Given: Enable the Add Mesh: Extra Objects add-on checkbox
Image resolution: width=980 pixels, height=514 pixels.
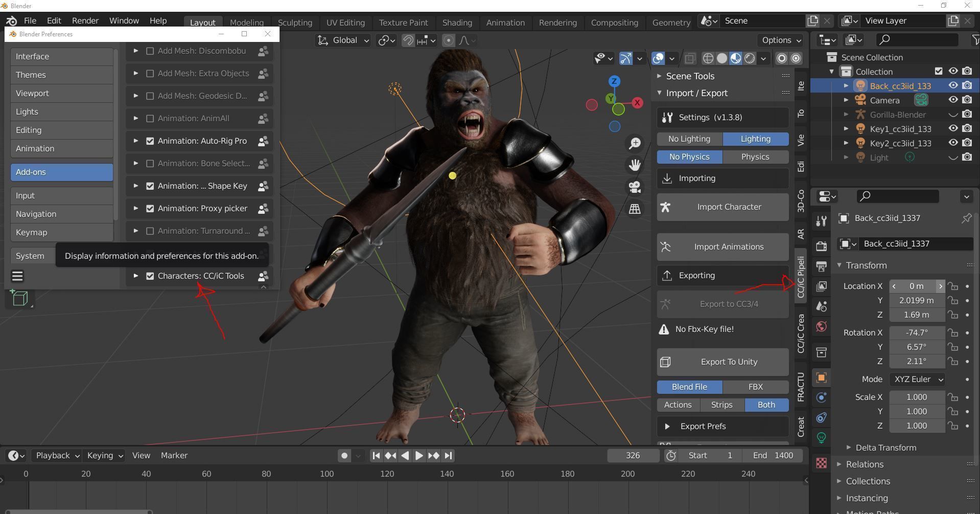Looking at the screenshot, I should coord(150,73).
